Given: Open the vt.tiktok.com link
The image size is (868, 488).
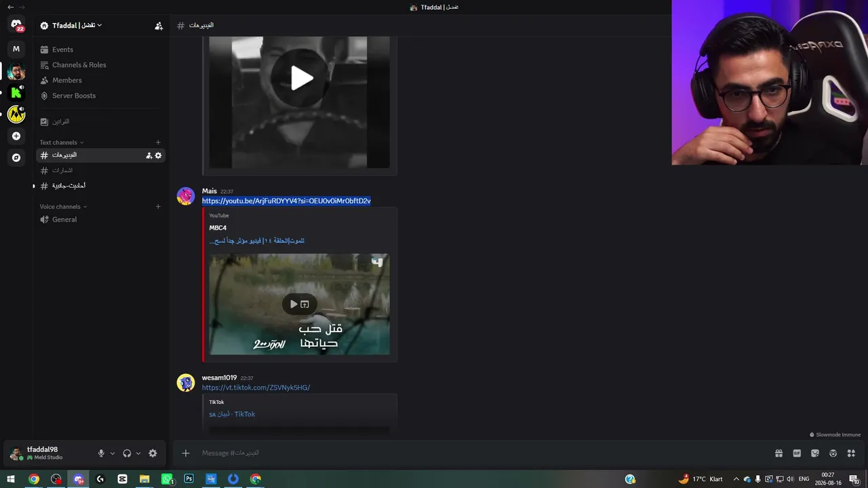Looking at the screenshot, I should click(x=256, y=388).
